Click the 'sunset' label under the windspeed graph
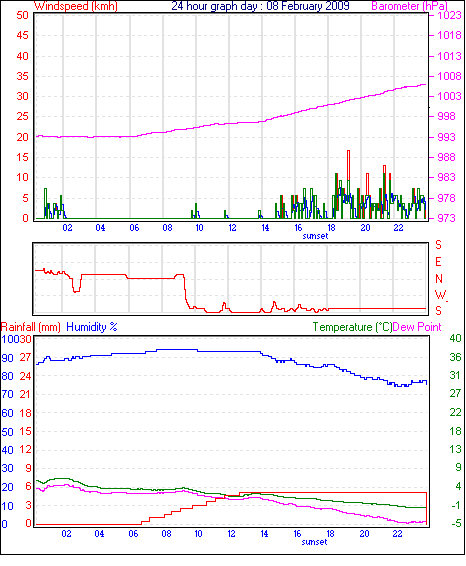The image size is (466, 566). 315,236
